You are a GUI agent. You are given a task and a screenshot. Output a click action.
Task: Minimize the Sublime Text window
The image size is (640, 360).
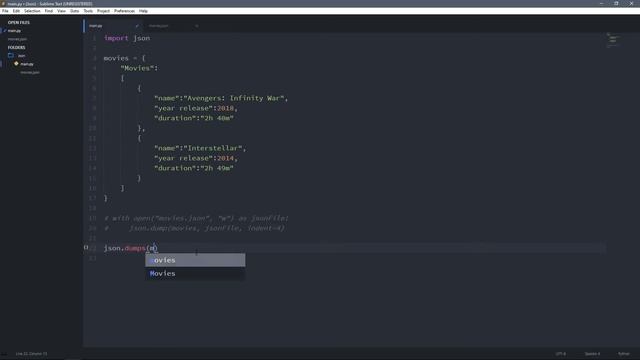coord(601,3)
